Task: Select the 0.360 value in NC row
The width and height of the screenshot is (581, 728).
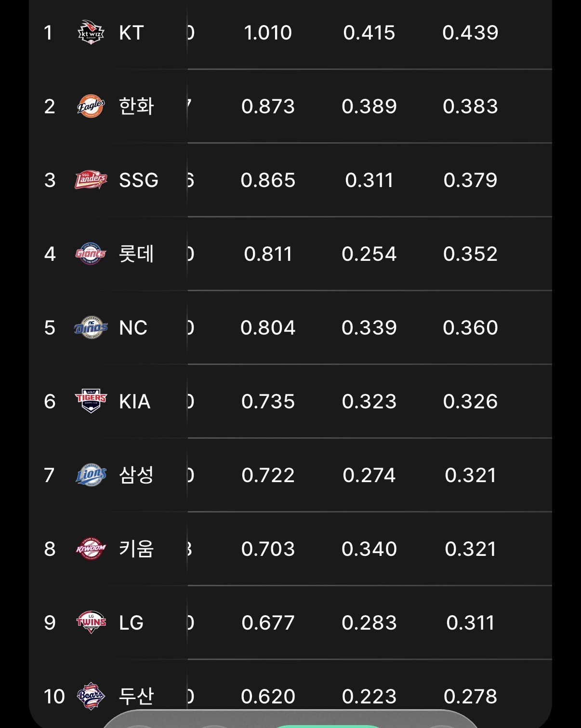Action: (470, 328)
